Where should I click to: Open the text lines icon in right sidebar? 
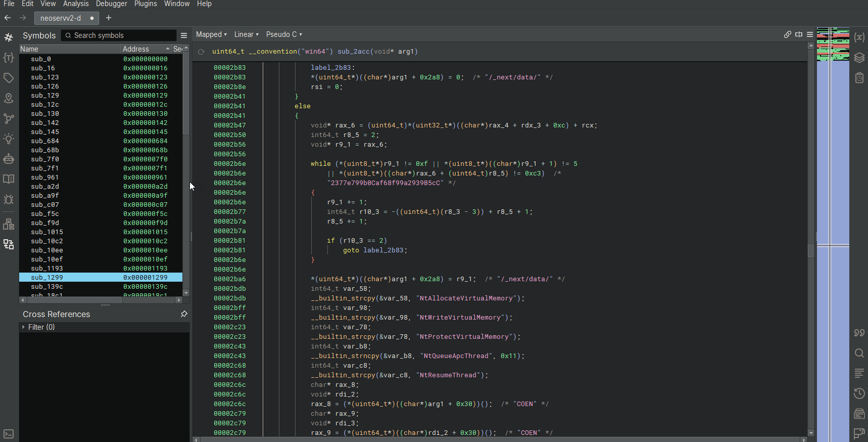[x=859, y=373]
